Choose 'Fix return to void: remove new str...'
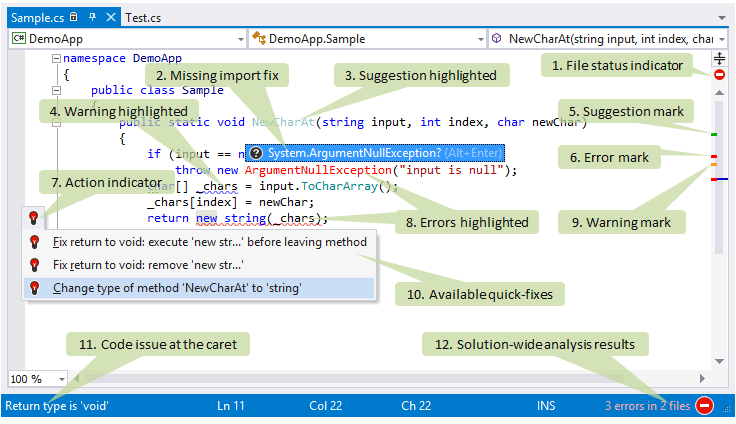This screenshot has width=736, height=424. pos(148,265)
